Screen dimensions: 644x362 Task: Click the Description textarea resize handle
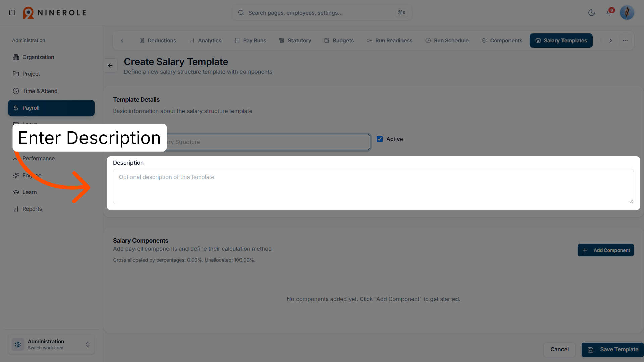[631, 201]
